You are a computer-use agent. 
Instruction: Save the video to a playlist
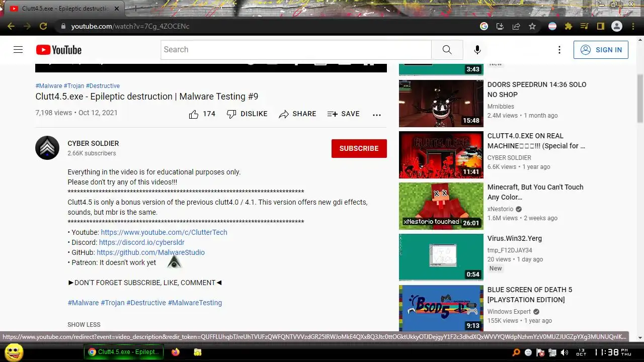[343, 114]
